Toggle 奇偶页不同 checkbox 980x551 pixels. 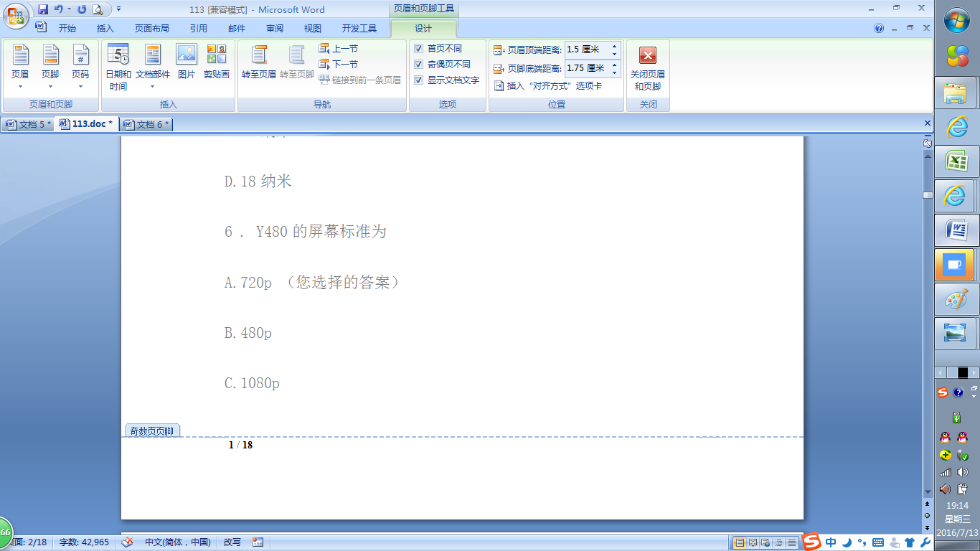(419, 65)
